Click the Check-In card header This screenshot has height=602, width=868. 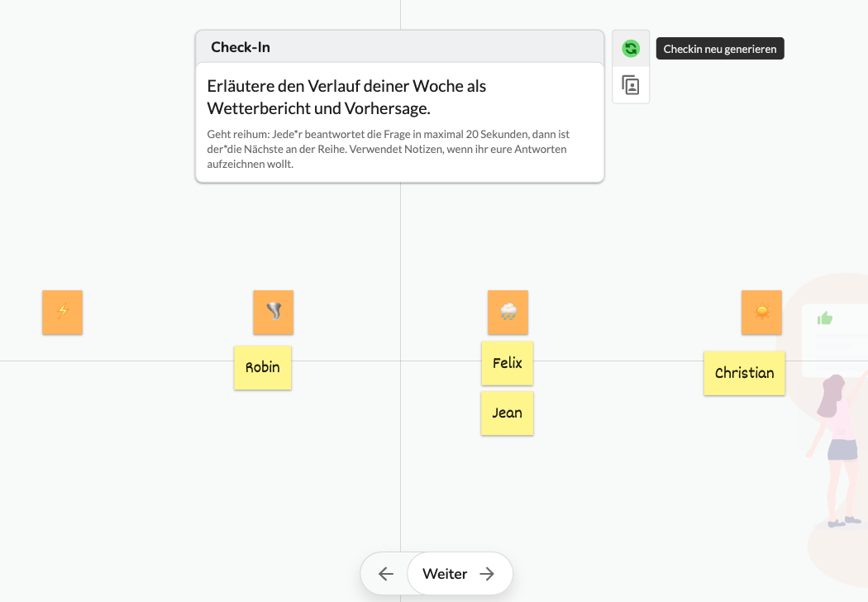tap(399, 47)
